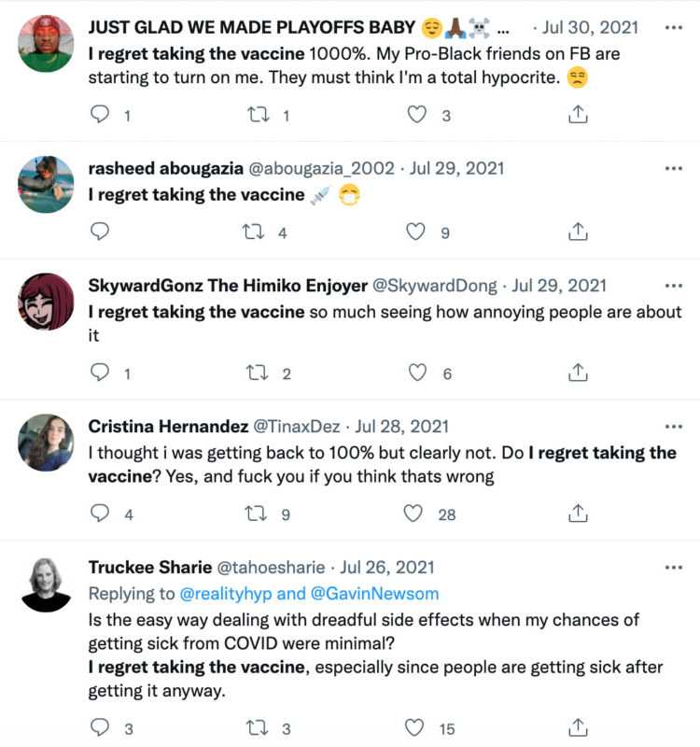This screenshot has width=700, height=747.
Task: Share Cristina Hernandez's tweet
Action: click(x=578, y=514)
